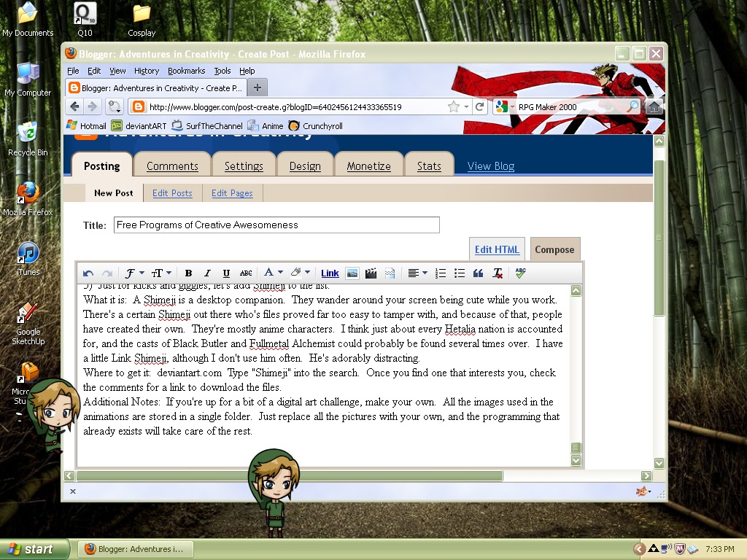This screenshot has width=747, height=560.
Task: Open the SurfTheChannel bookmark
Action: 207,125
